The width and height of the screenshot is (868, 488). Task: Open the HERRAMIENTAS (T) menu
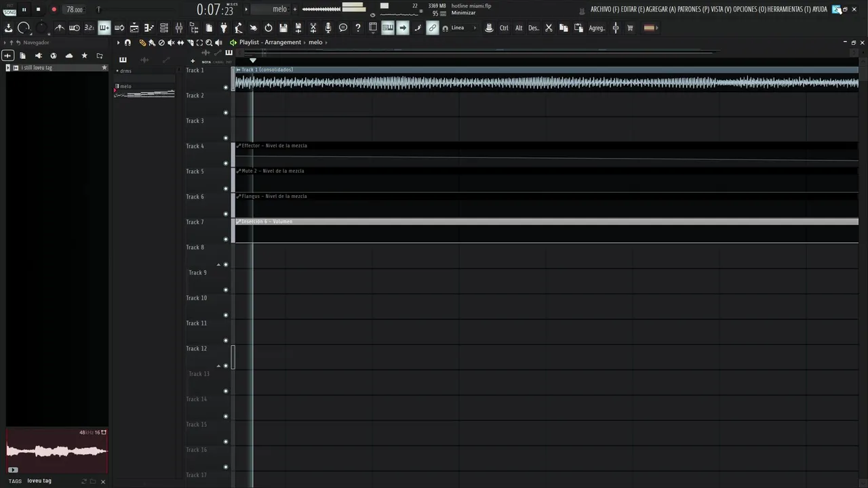click(789, 9)
